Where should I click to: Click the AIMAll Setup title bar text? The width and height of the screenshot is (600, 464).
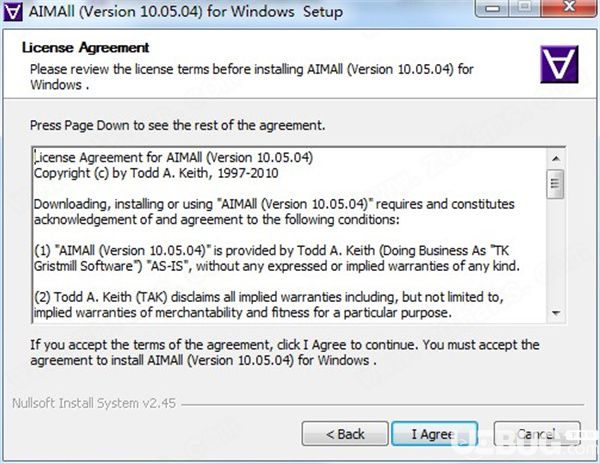point(186,11)
